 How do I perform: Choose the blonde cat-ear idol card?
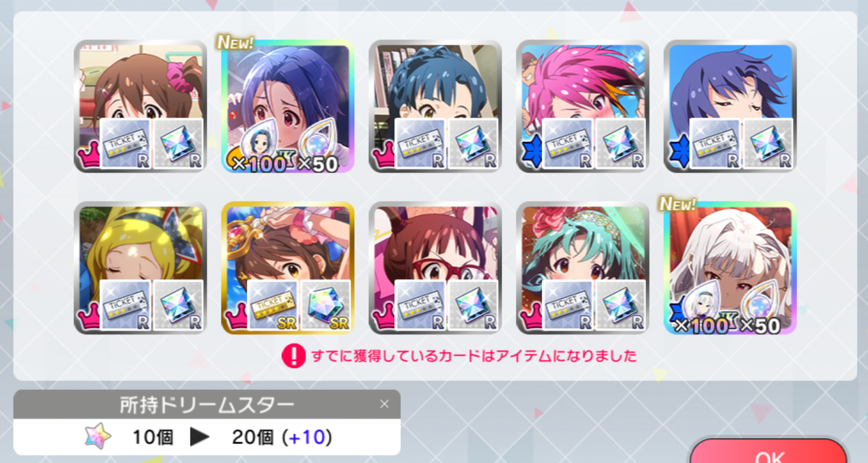(x=140, y=268)
